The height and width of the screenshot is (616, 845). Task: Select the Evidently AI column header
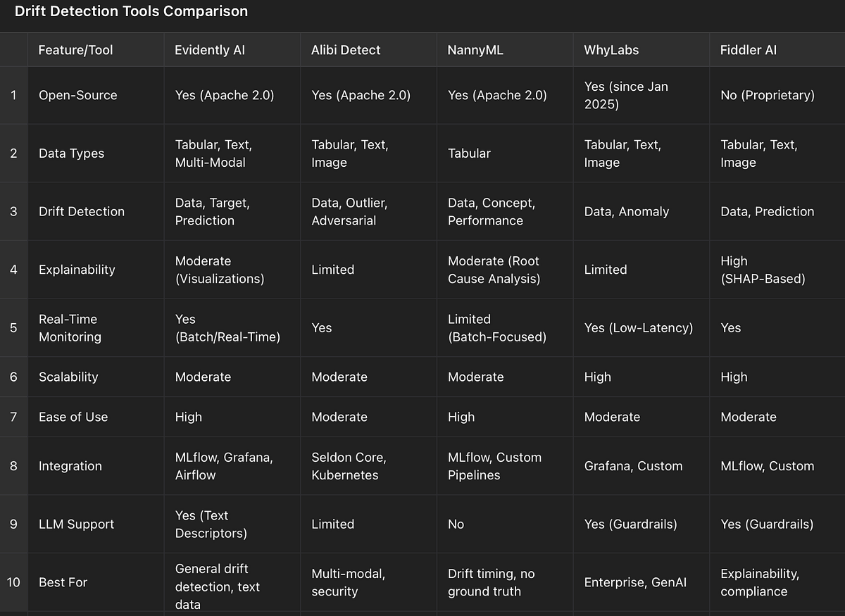tap(209, 50)
